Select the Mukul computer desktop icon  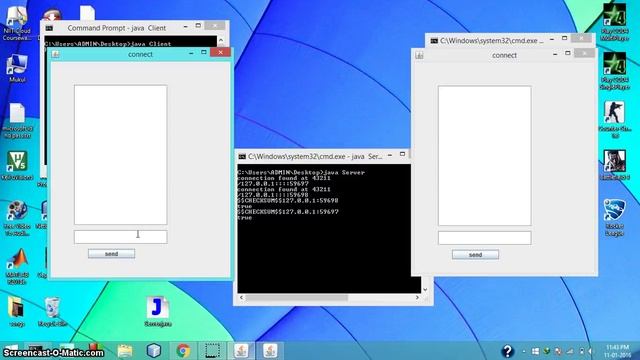pyautogui.click(x=17, y=68)
